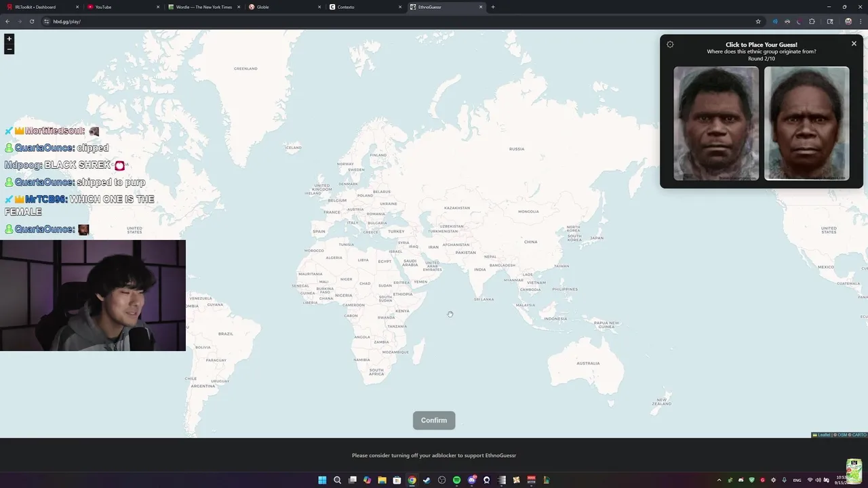View the left face photo

click(x=716, y=123)
